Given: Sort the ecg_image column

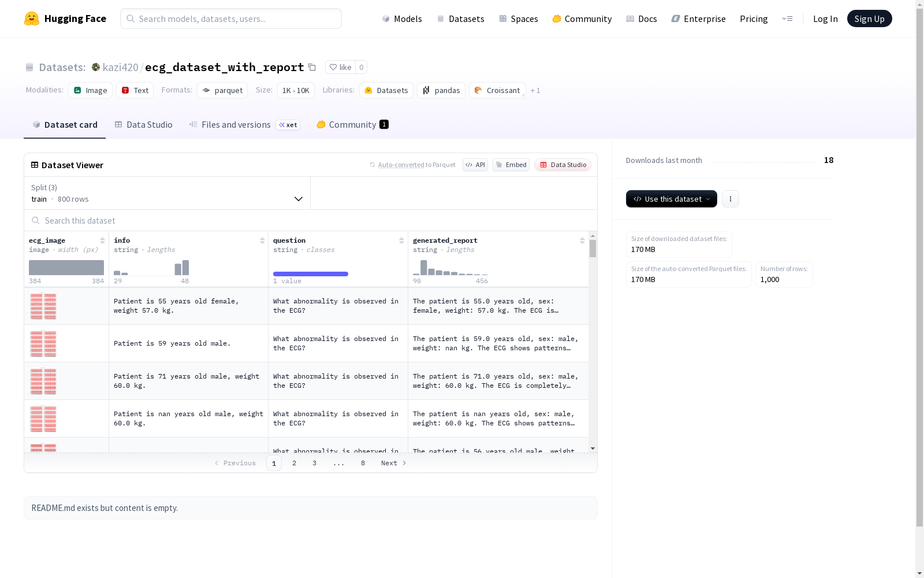Looking at the screenshot, I should pos(102,240).
